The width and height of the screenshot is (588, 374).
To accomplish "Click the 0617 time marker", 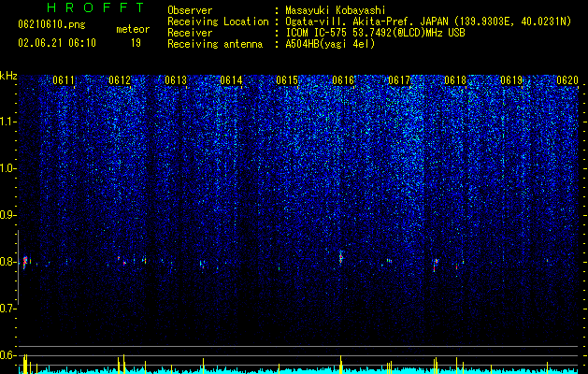I will (x=399, y=80).
